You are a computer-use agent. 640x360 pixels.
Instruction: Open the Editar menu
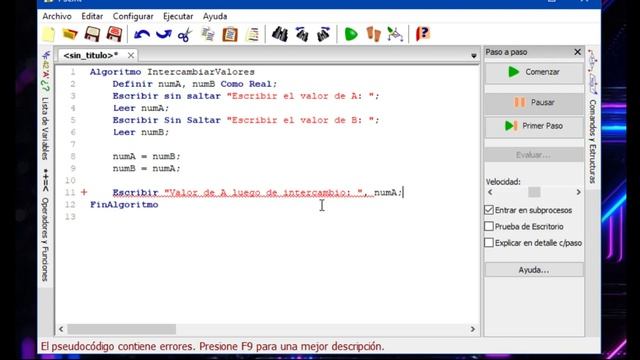(92, 16)
